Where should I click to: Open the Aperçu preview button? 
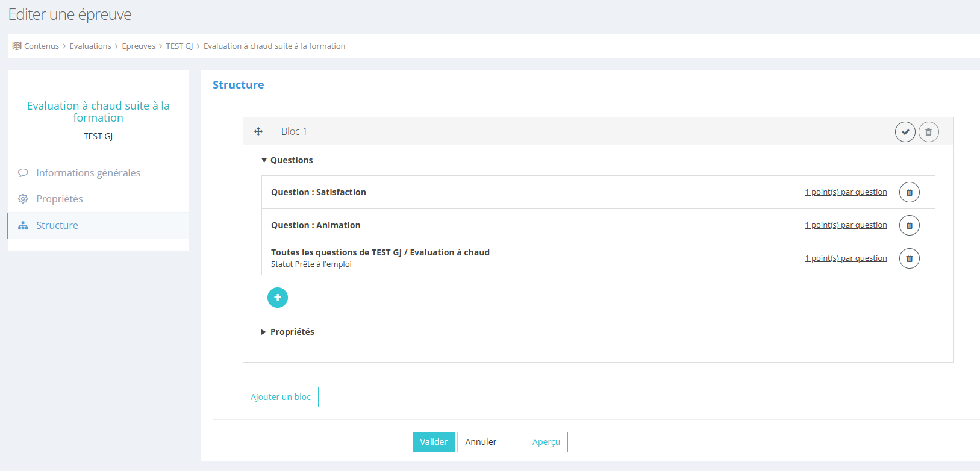[x=546, y=442]
